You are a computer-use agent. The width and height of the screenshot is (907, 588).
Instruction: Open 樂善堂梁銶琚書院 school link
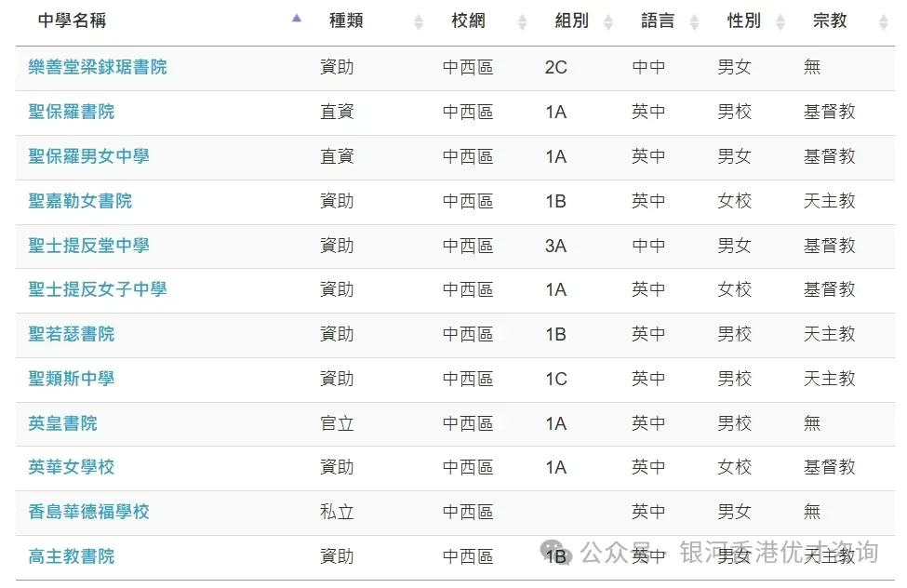coord(98,67)
